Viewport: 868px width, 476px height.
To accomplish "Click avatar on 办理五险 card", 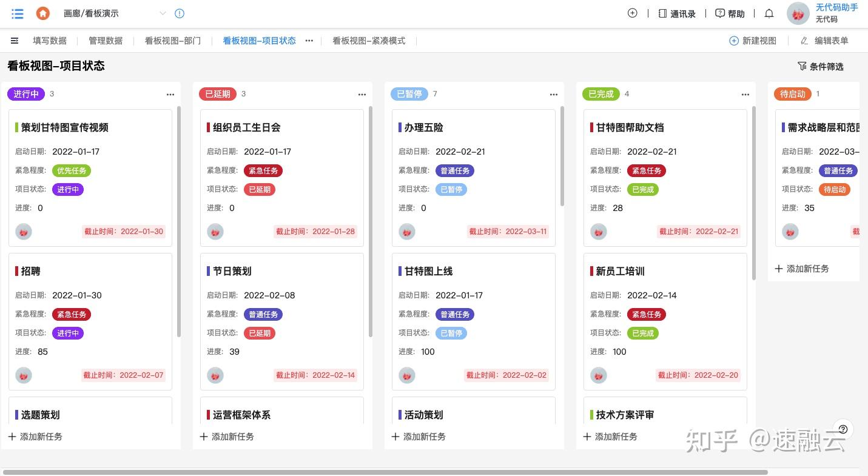I will point(407,232).
